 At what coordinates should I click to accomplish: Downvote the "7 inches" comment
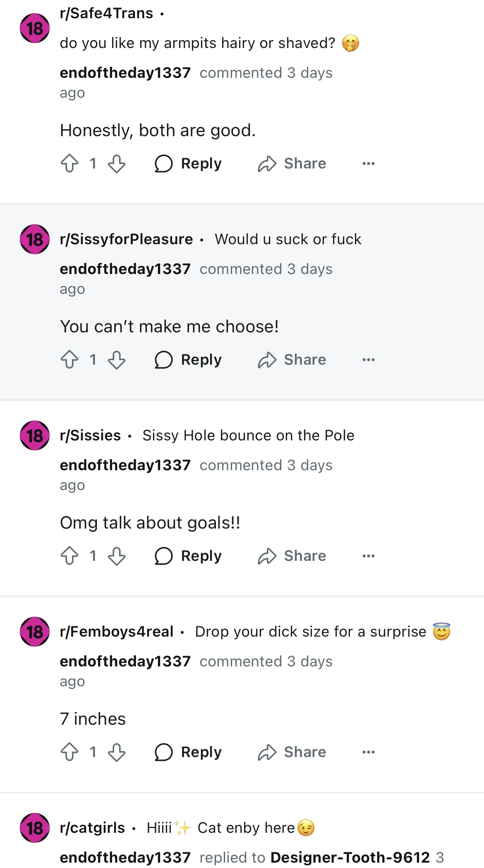[x=117, y=752]
